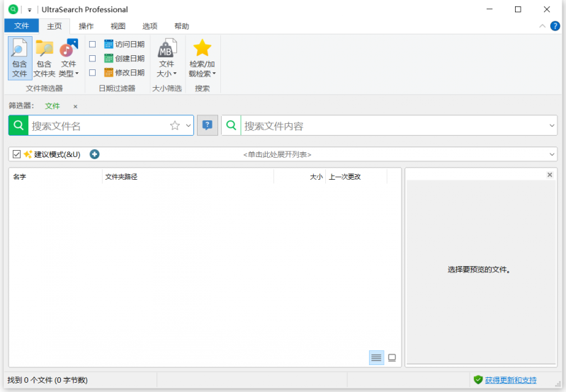Switch to the 选项 ribbon tab
The width and height of the screenshot is (566, 392).
click(149, 26)
